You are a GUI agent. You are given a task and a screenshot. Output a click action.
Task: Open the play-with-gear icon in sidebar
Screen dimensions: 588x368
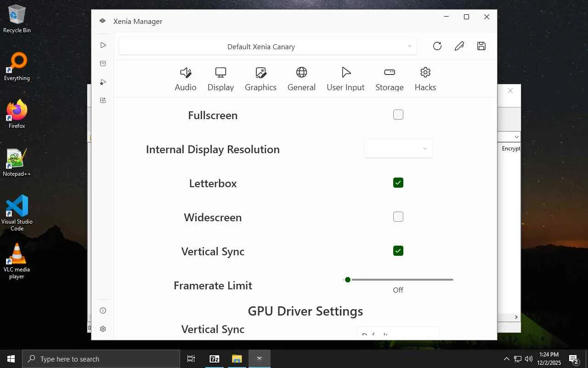click(103, 82)
